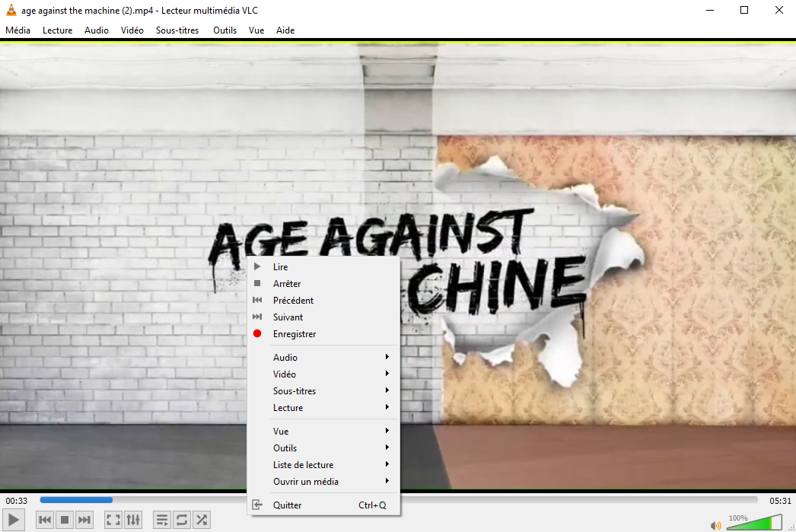Toggle fullscreen video mode icon
Image resolution: width=796 pixels, height=532 pixels.
pos(113,520)
